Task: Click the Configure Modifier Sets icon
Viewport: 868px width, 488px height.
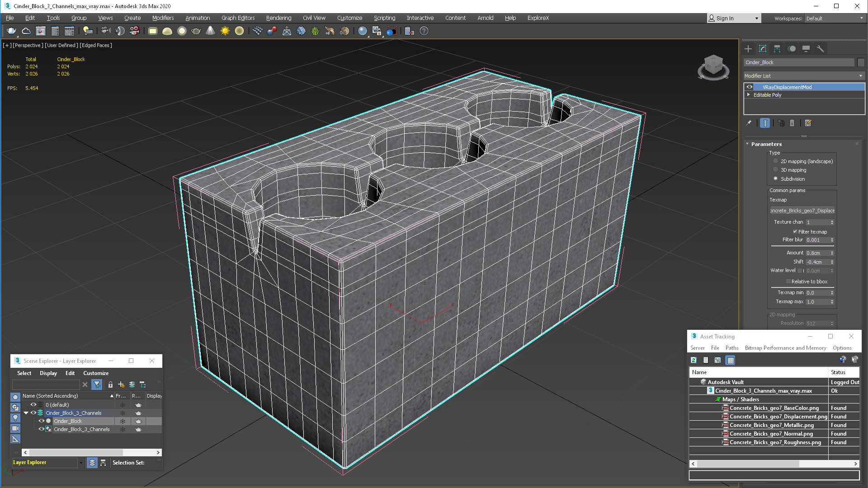Action: click(808, 123)
